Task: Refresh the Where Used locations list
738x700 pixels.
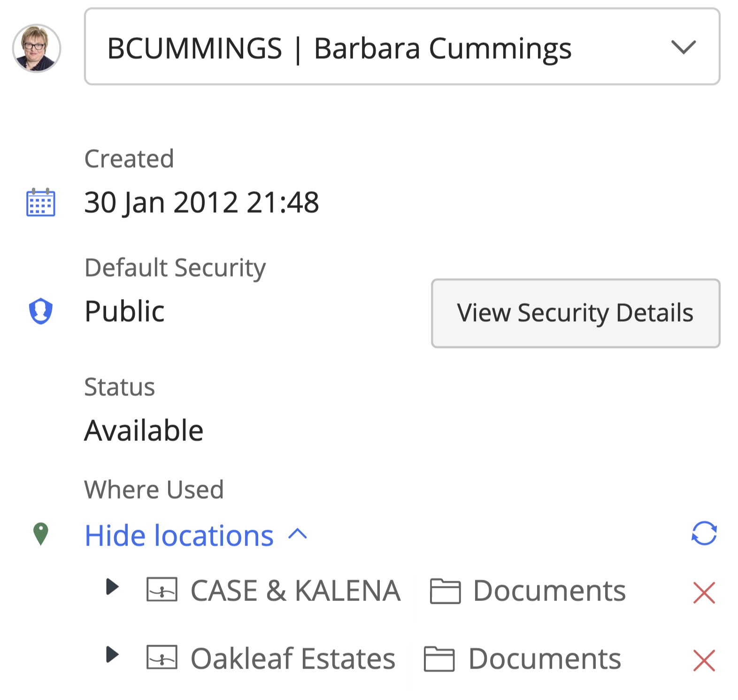Action: pyautogui.click(x=704, y=534)
